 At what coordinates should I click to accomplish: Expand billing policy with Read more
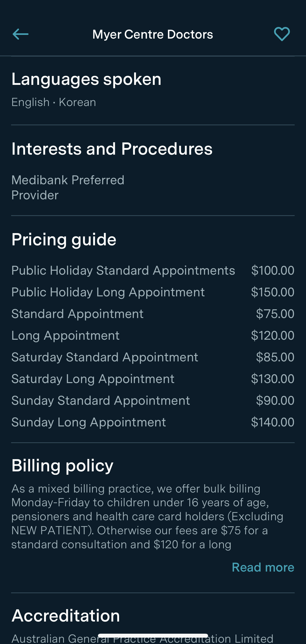[263, 567]
